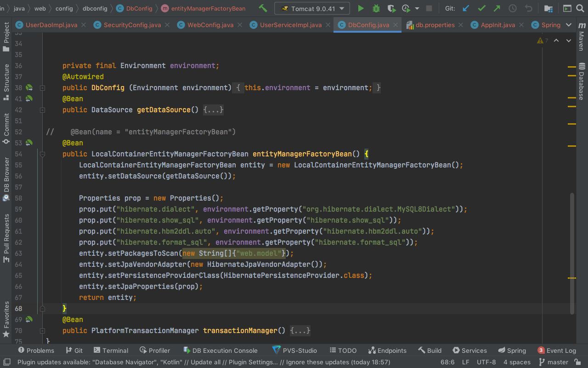The image size is (588, 368).
Task: Open the Terminal tool window
Action: [111, 350]
